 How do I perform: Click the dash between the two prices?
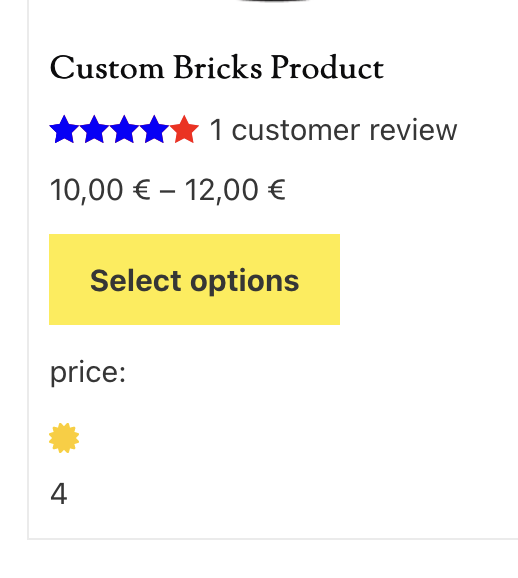click(168, 192)
